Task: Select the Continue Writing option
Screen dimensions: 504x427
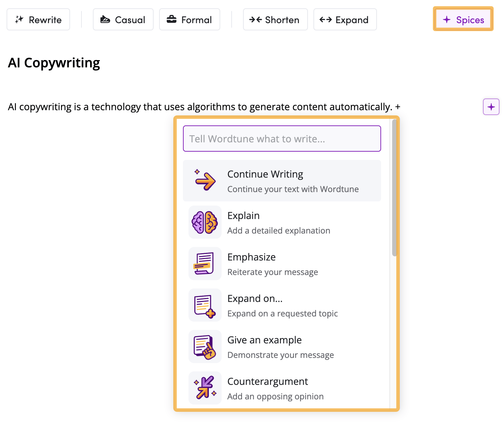Action: pos(293,181)
